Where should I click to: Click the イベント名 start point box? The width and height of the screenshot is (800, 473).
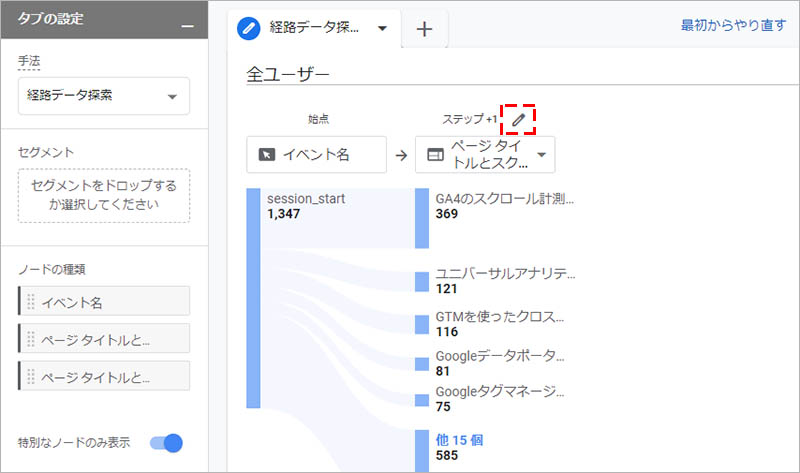click(x=316, y=155)
